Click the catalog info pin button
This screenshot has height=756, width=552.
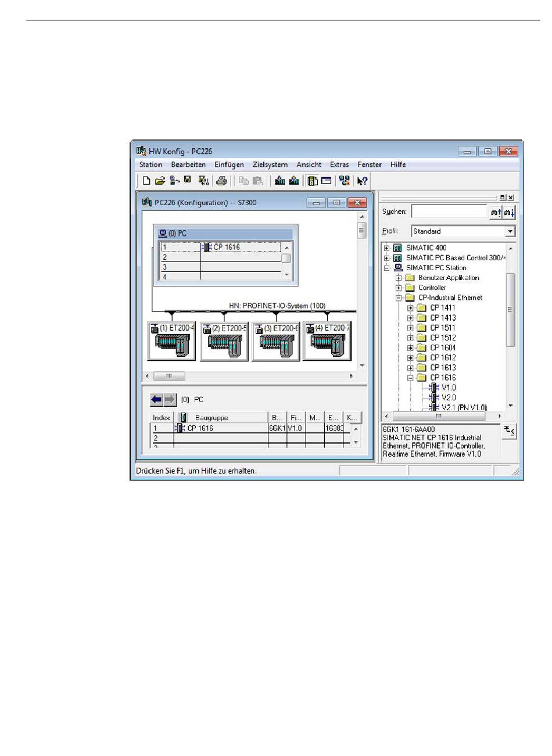[509, 431]
